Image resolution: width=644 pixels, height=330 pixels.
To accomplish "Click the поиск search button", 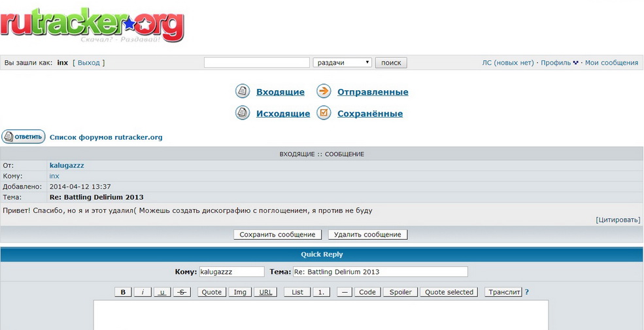I will 391,62.
